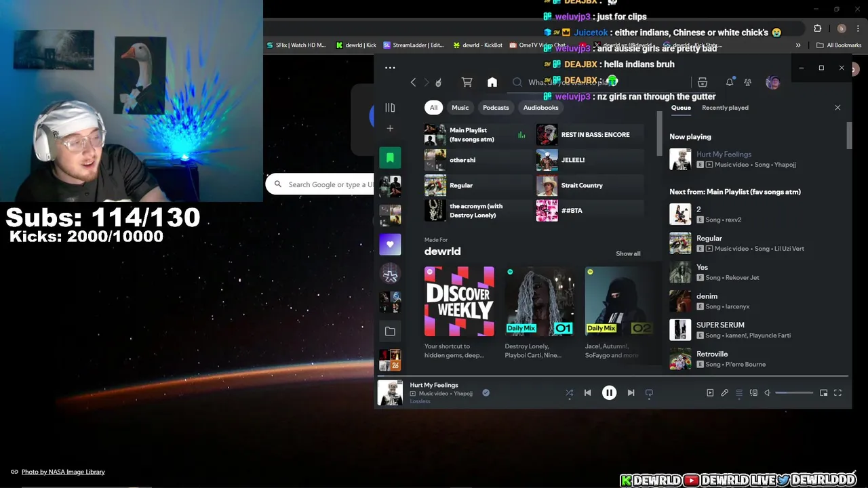Go to Spotify Home
This screenshot has width=868, height=488.
coord(492,82)
